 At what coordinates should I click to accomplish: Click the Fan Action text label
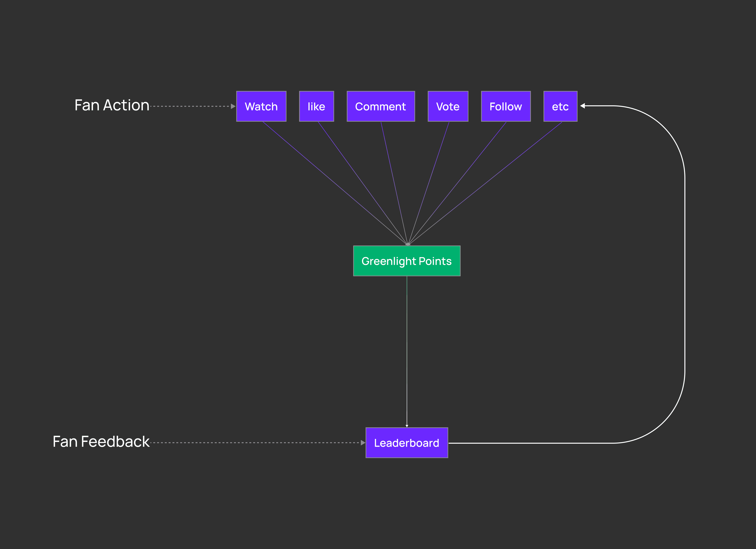pyautogui.click(x=112, y=105)
